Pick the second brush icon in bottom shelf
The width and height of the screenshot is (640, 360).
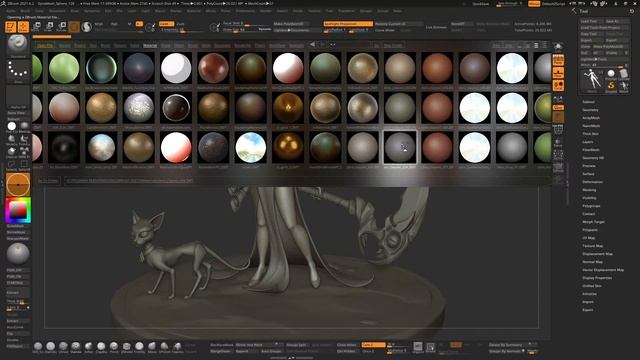(x=51, y=347)
